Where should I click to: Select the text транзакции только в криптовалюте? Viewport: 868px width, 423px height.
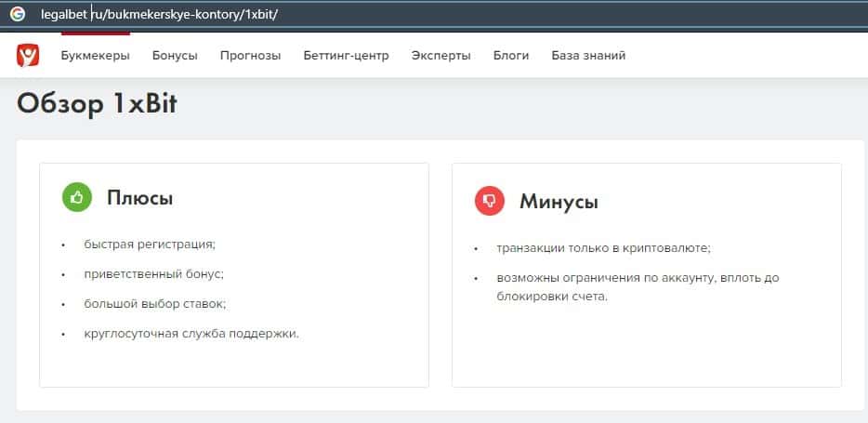pos(602,248)
